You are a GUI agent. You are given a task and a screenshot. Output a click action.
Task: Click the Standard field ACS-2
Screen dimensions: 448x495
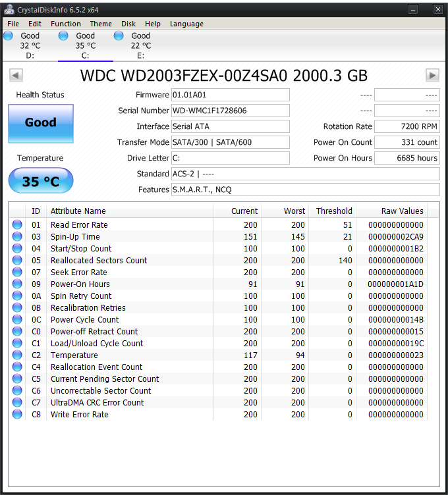pyautogui.click(x=306, y=174)
